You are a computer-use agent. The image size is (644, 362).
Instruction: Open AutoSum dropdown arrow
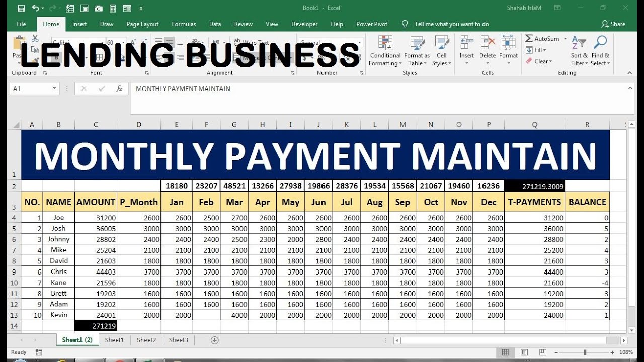(565, 39)
